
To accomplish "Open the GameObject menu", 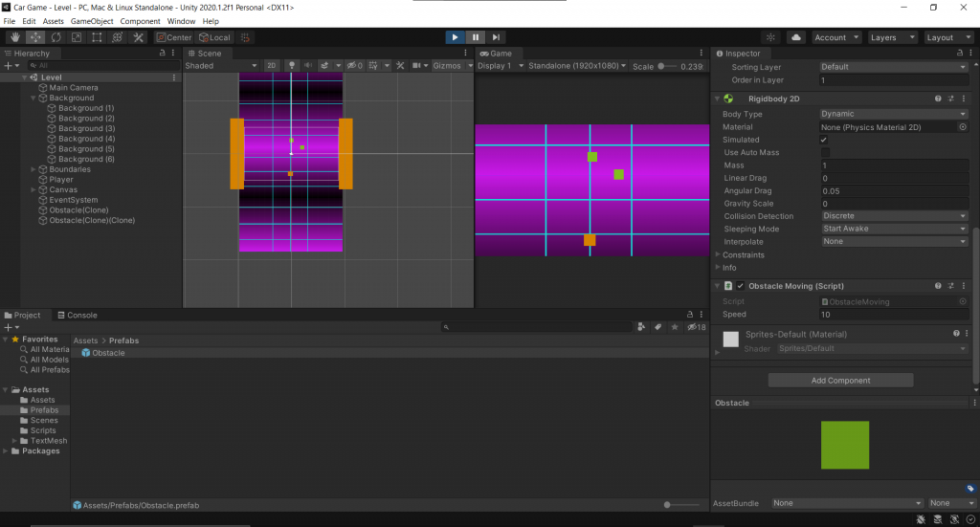I will pos(91,21).
